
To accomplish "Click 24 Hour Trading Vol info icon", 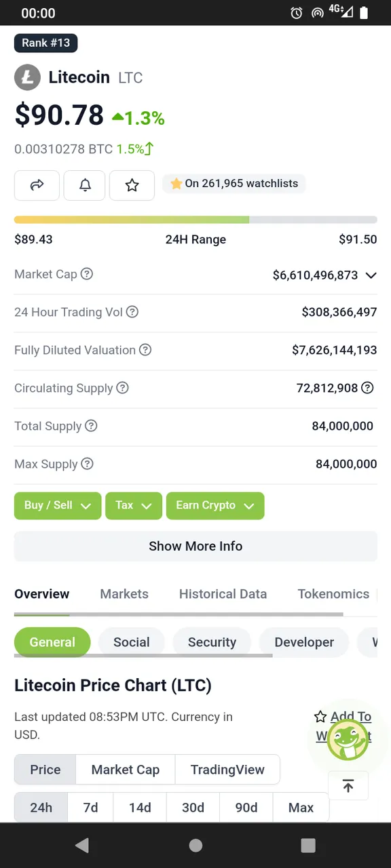I will 132,312.
